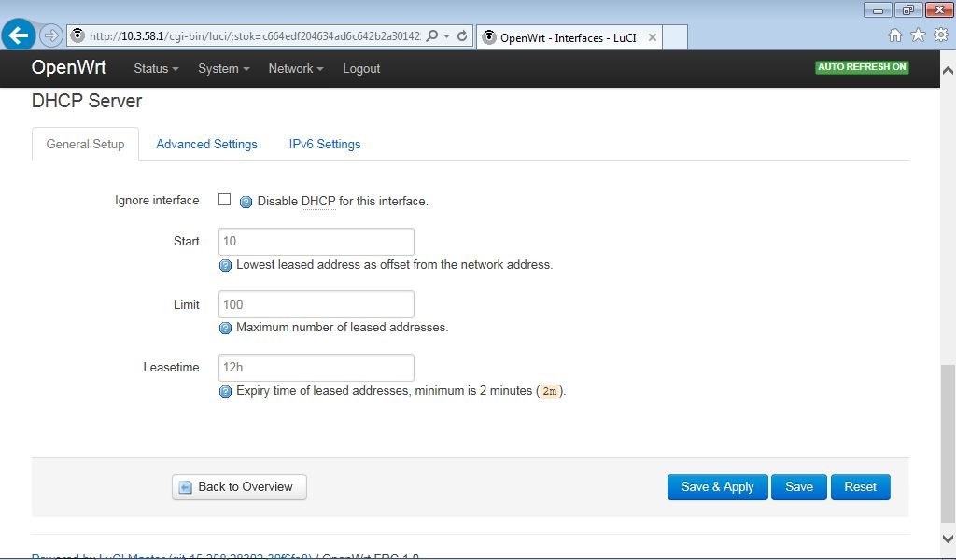956x560 pixels.
Task: Click the scrollbar down arrow
Action: tap(948, 539)
